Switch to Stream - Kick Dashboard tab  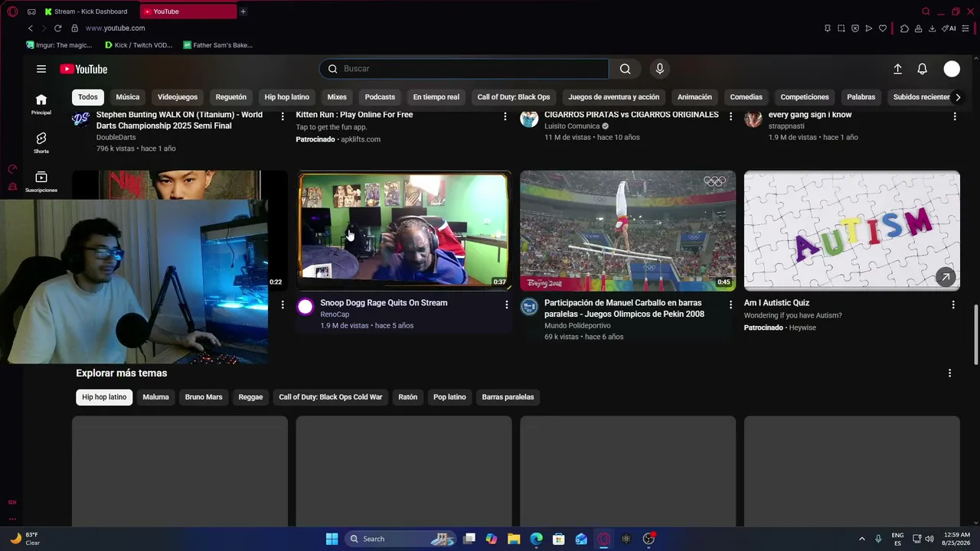88,11
